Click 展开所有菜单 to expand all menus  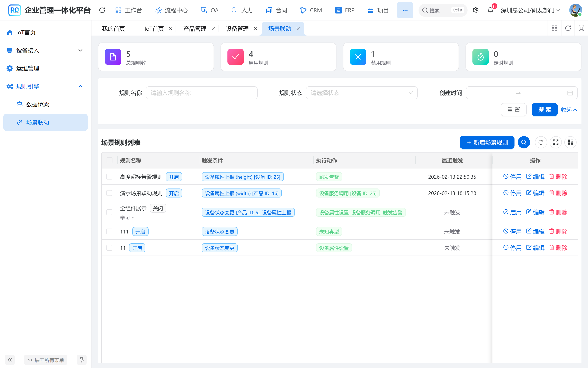[x=46, y=360]
